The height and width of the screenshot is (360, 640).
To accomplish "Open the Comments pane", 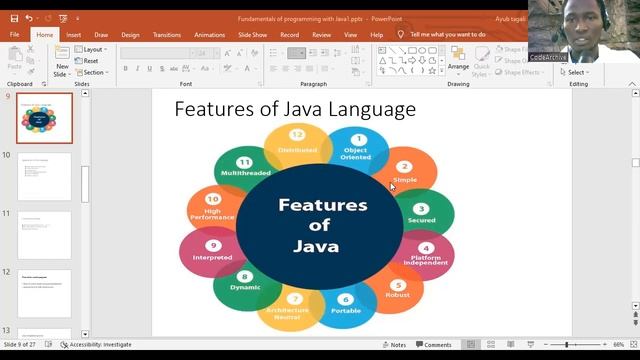I will tap(433, 345).
